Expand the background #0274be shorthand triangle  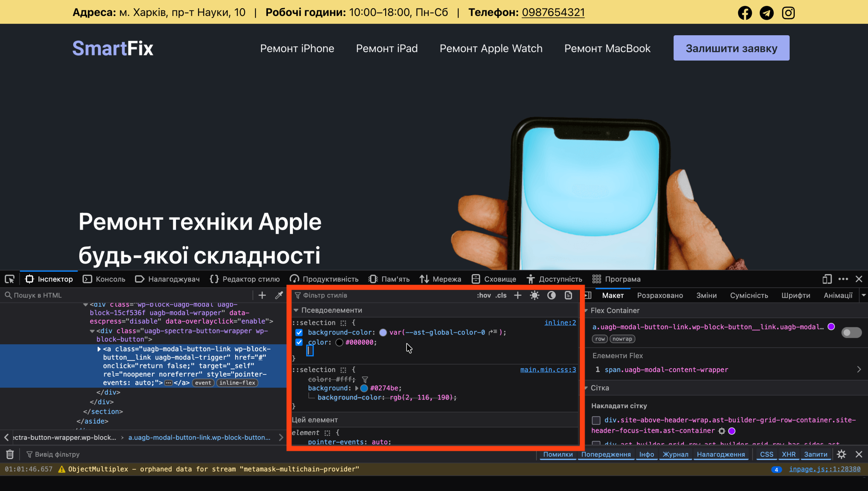356,388
